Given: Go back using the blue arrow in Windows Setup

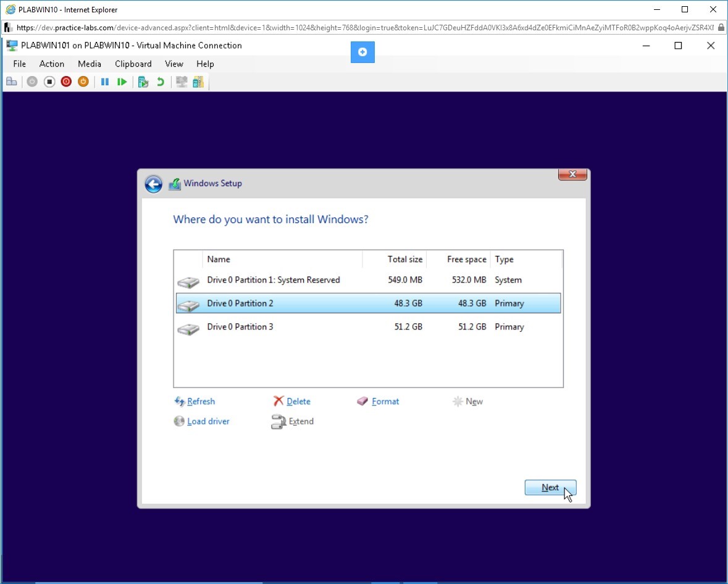Looking at the screenshot, I should pos(153,184).
